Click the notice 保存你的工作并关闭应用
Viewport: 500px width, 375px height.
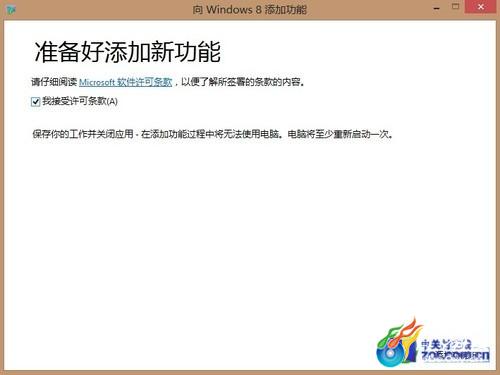83,134
